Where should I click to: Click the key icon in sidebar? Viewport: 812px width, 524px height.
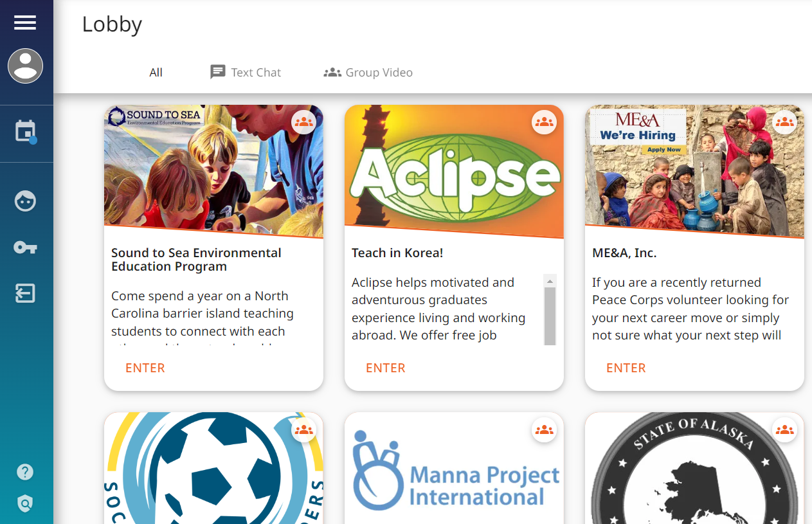tap(25, 247)
